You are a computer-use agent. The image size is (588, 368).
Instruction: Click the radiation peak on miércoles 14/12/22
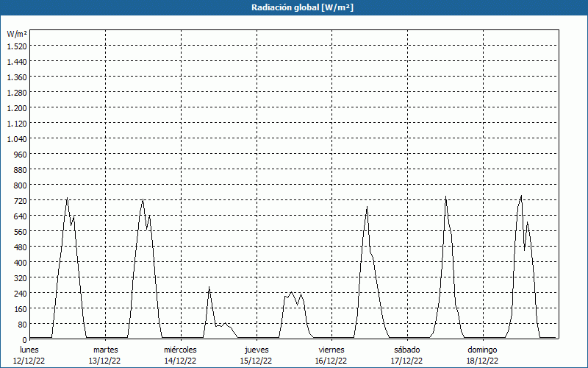point(209,287)
